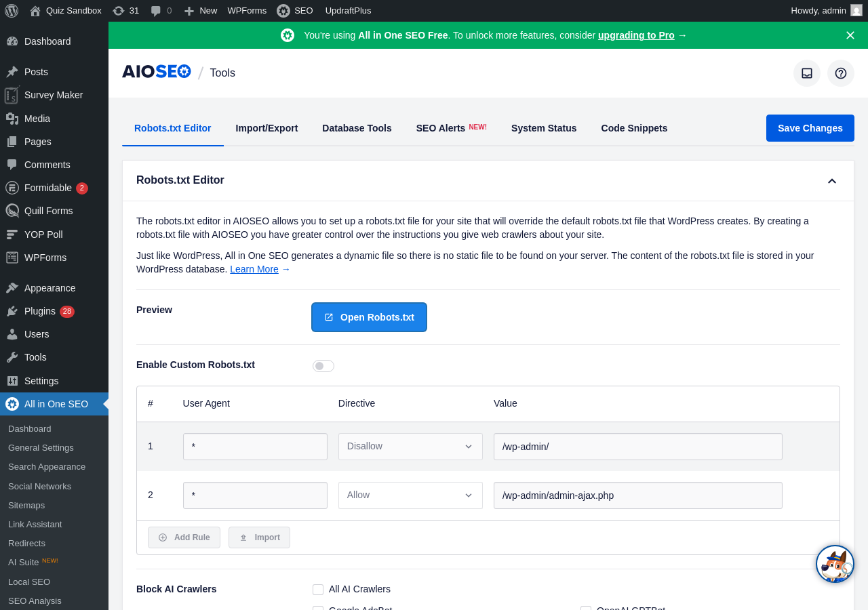Open Search Appearance in the AIOSEO submenu
The image size is (868, 610).
(x=47, y=467)
